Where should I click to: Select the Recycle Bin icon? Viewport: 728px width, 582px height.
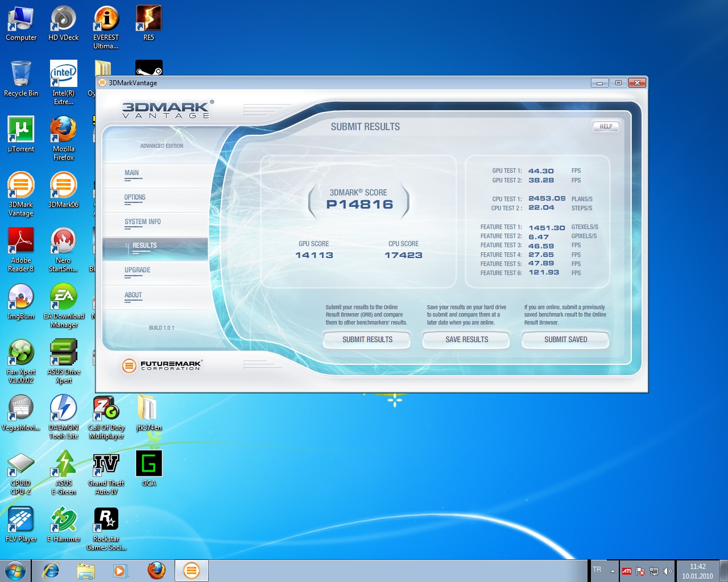21,79
